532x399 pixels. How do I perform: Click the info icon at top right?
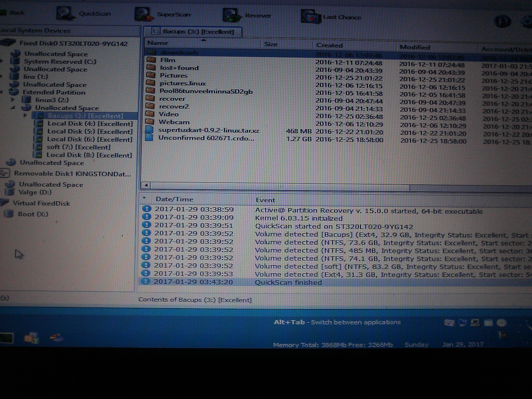(502, 21)
